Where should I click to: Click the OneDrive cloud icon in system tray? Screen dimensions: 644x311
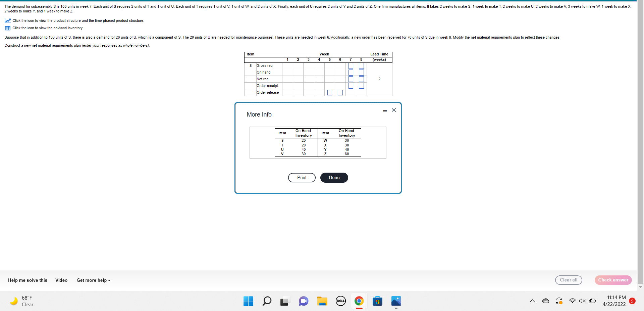545,301
